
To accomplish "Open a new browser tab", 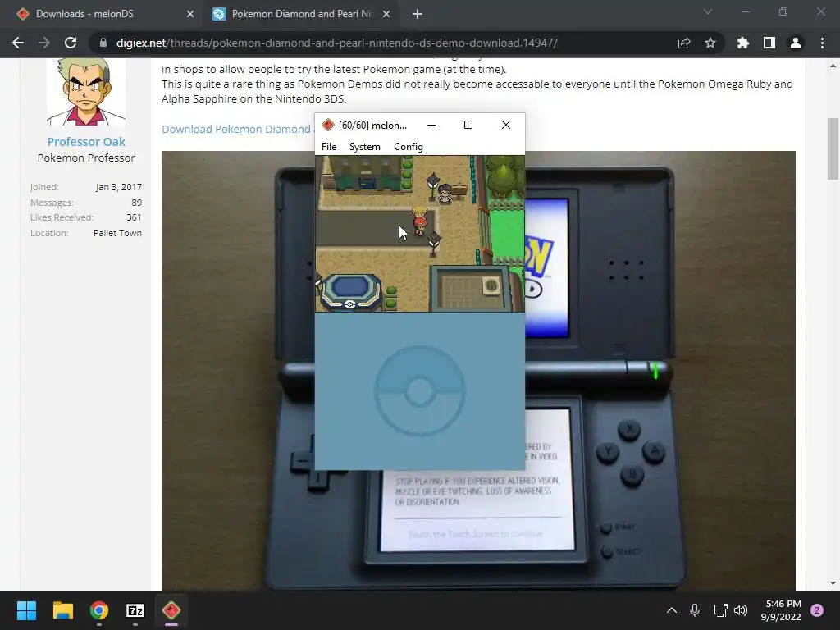I will click(x=418, y=14).
